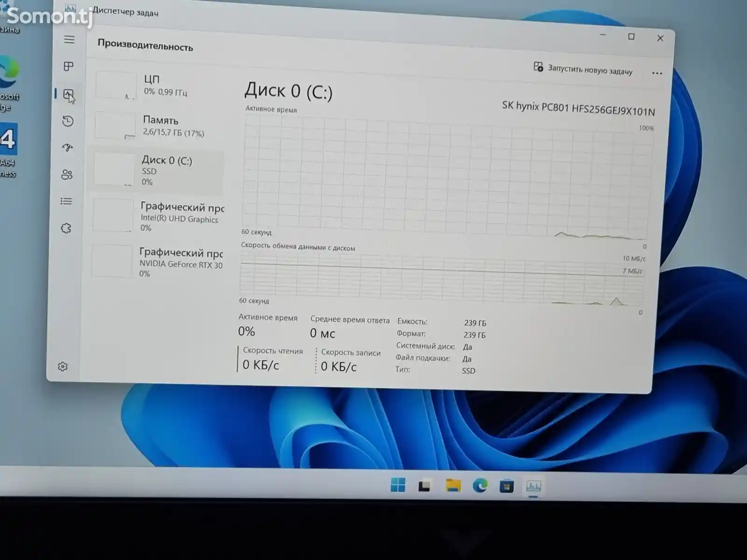This screenshot has width=747, height=560.
Task: Click the NVIDIA GPU mini graph thumbnail
Action: [112, 261]
